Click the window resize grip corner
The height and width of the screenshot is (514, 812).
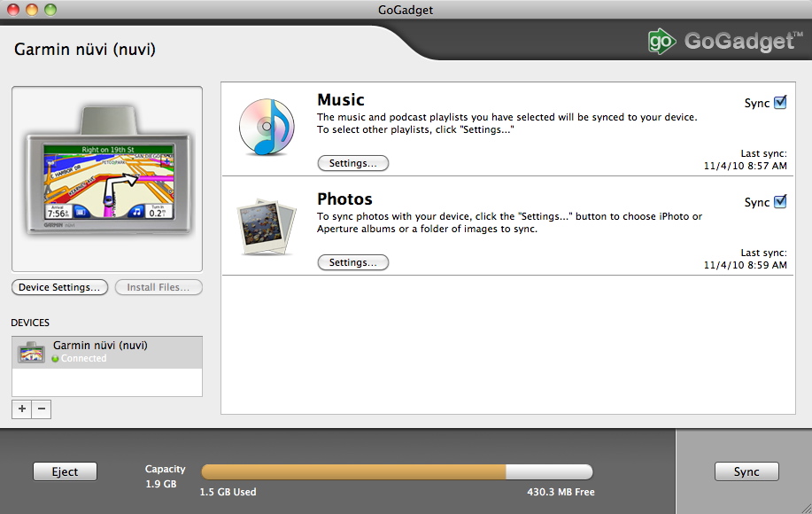(805, 508)
